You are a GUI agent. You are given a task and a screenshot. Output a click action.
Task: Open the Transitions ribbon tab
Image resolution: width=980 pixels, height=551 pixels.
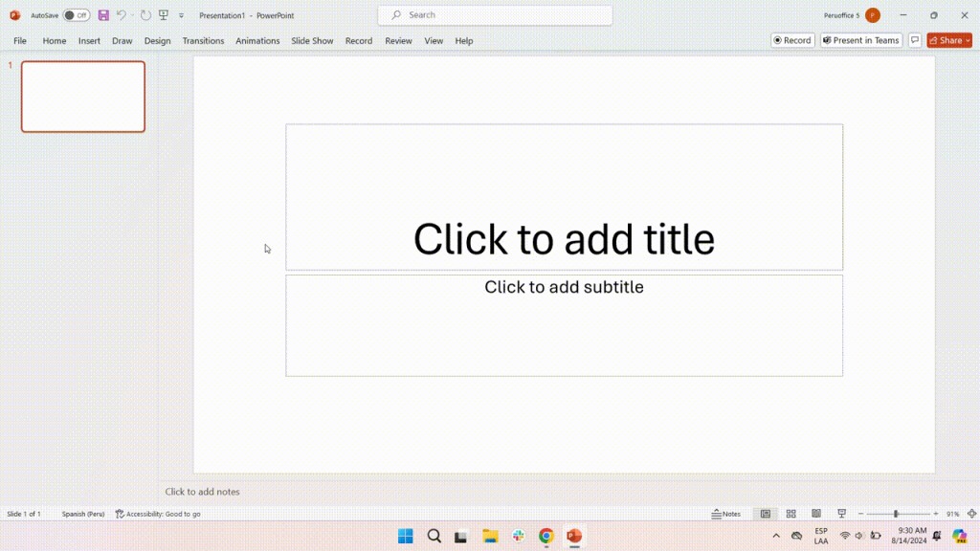[x=203, y=41]
